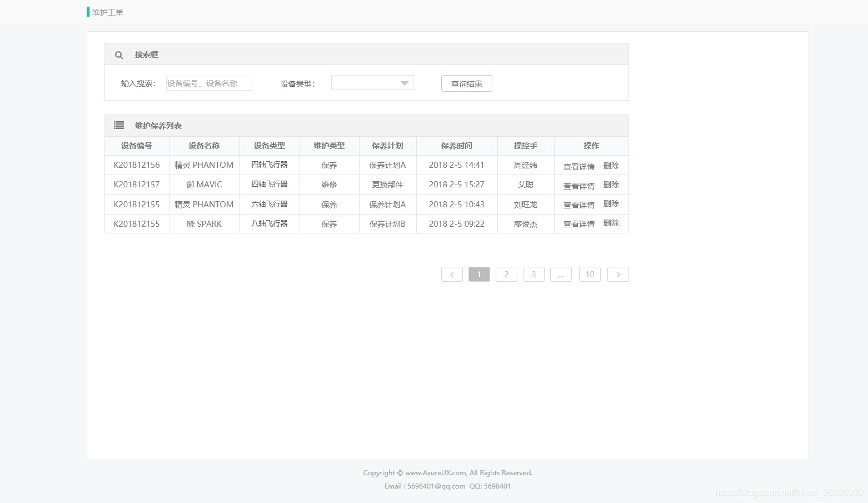Click the 维护保养列表 panel title
Image resolution: width=868 pixels, height=503 pixels.
(x=158, y=126)
